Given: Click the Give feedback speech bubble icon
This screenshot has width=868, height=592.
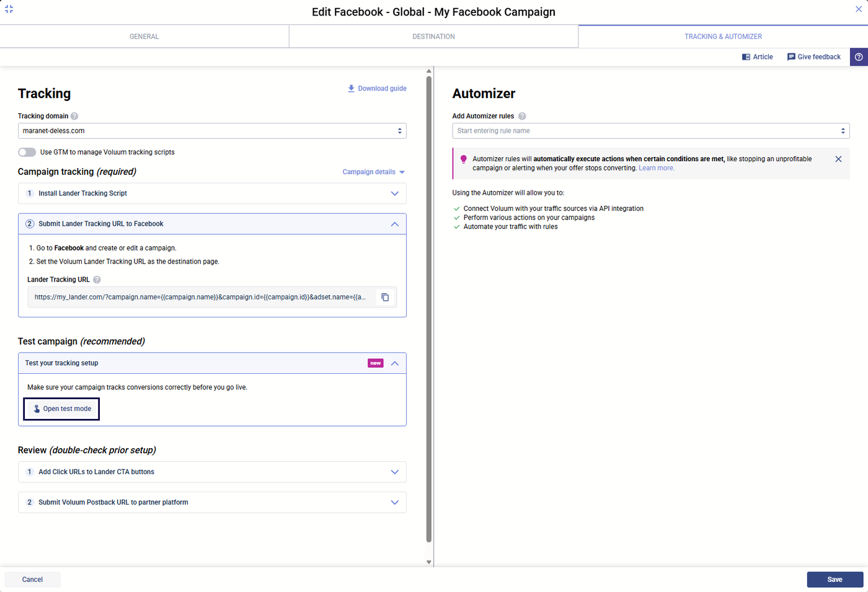Looking at the screenshot, I should (791, 57).
